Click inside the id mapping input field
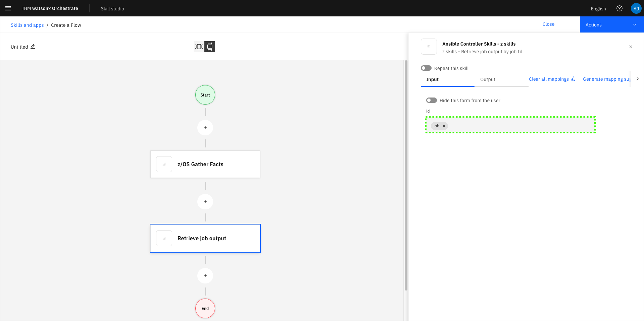Screen dimensions: 644x321 click(x=520, y=126)
